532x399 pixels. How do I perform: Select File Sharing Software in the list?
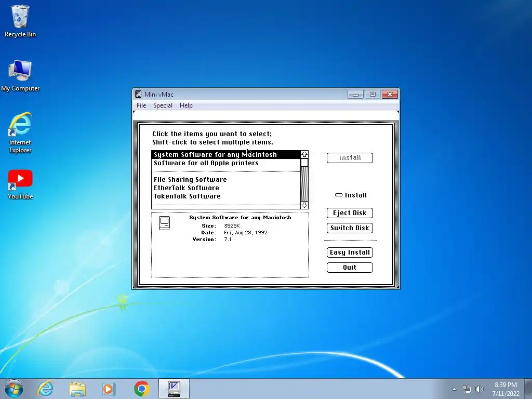pyautogui.click(x=225, y=179)
